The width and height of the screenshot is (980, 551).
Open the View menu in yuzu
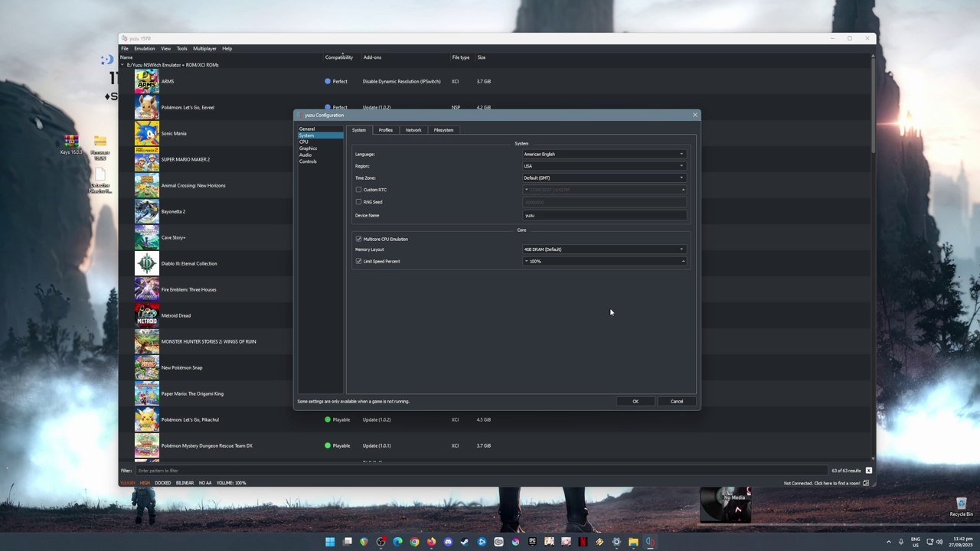(x=165, y=48)
